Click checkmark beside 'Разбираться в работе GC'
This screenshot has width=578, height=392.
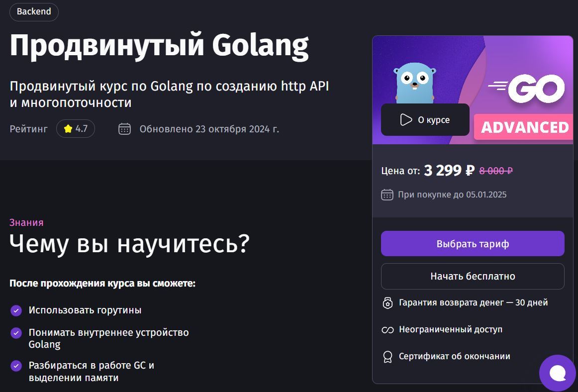[16, 366]
